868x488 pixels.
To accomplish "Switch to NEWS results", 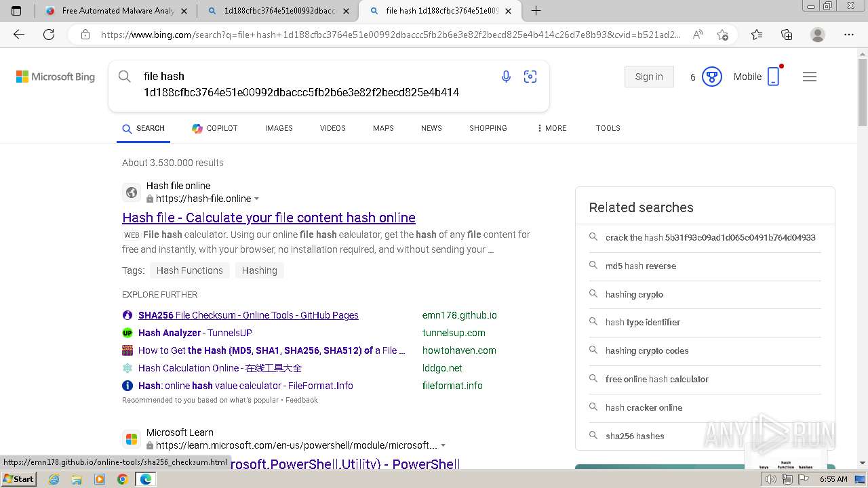I will (431, 128).
